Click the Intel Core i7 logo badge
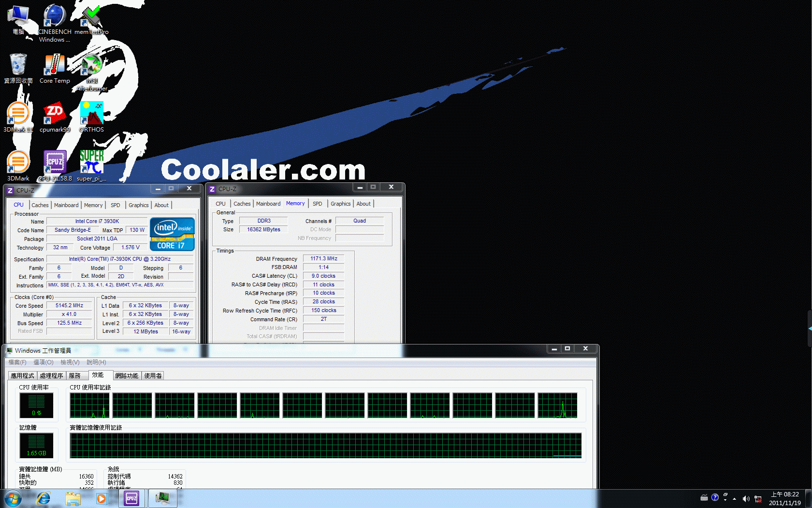The height and width of the screenshot is (508, 812). point(172,234)
